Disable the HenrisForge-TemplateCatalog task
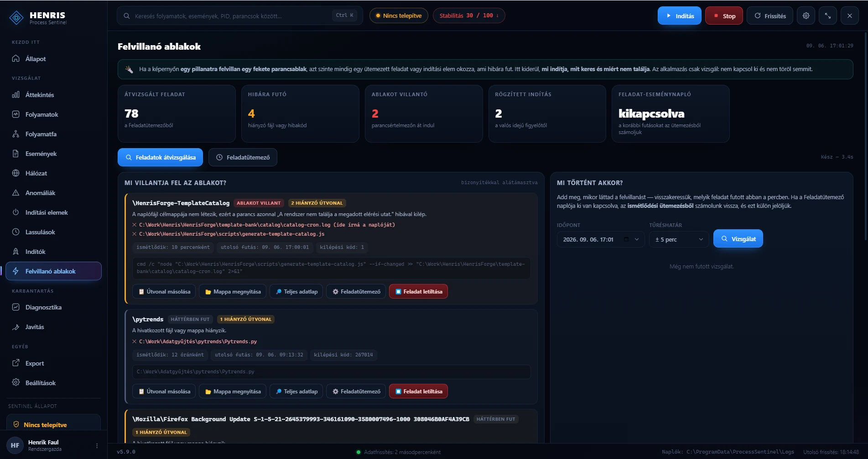Screen dimensions: 868x459 [418, 291]
